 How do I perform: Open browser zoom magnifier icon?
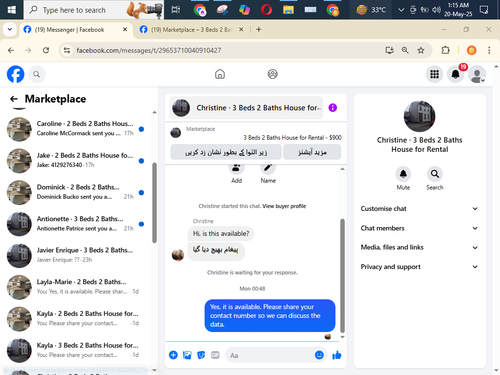tap(405, 50)
